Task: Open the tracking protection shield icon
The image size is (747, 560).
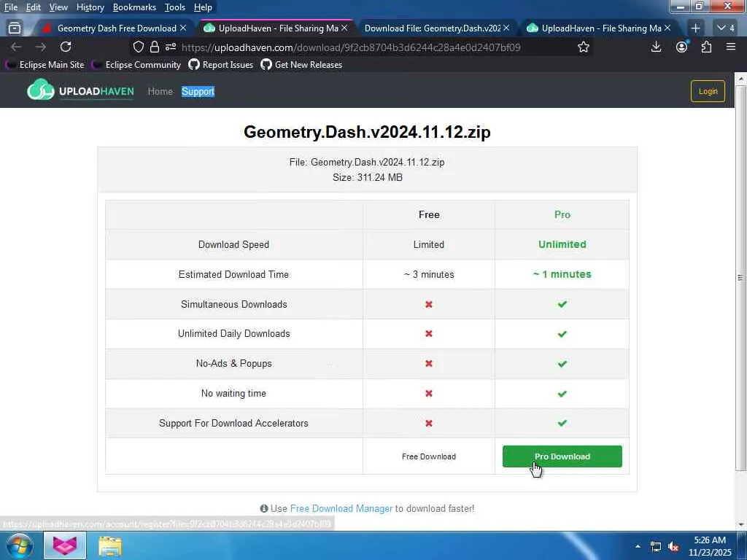Action: pos(138,47)
